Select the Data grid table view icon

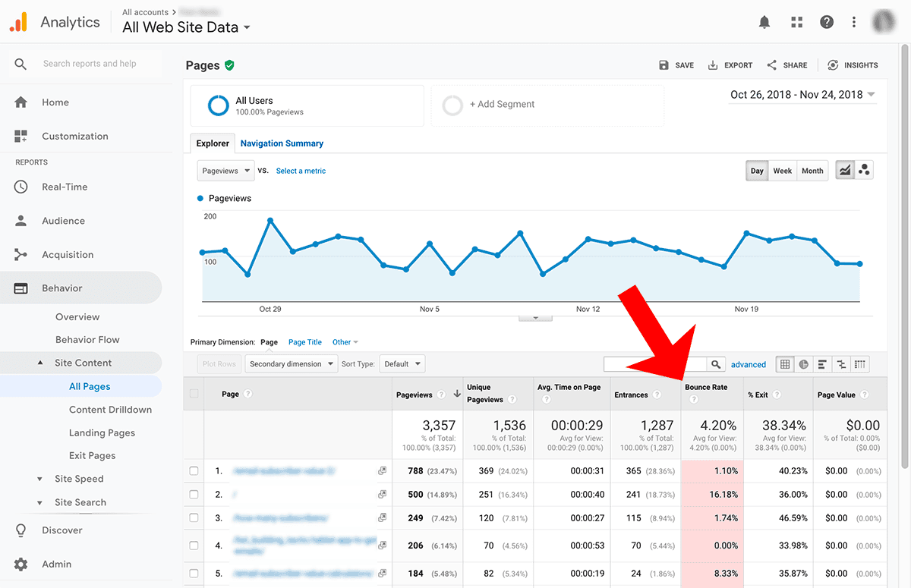pyautogui.click(x=784, y=364)
